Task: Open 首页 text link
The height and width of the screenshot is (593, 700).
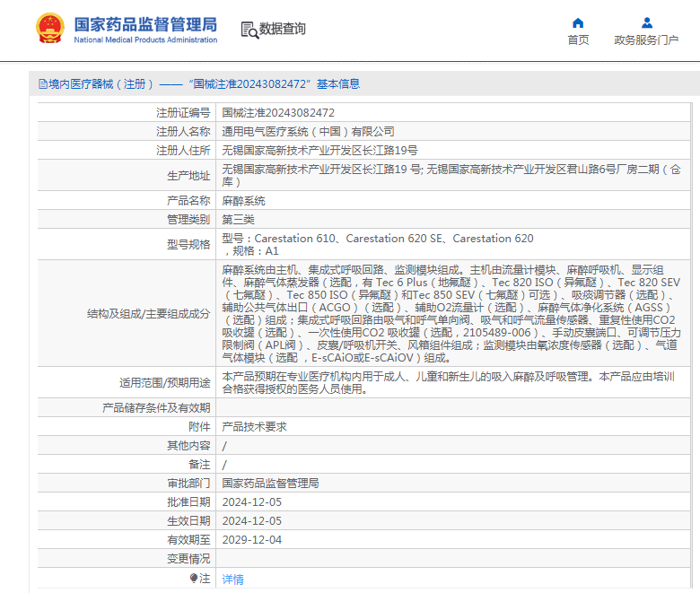Action: (578, 40)
